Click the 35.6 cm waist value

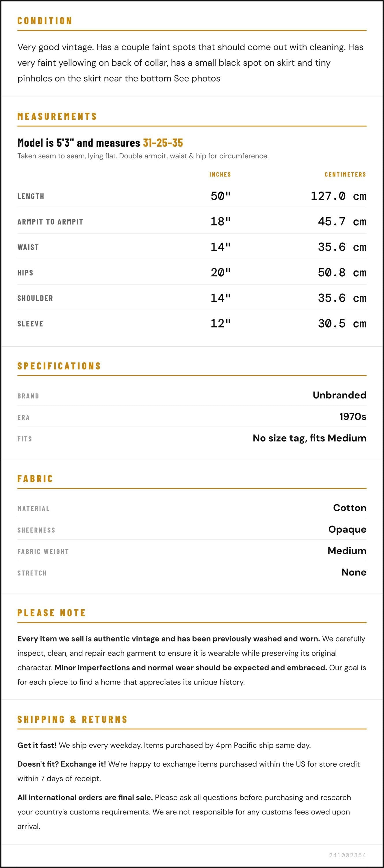[x=342, y=247]
